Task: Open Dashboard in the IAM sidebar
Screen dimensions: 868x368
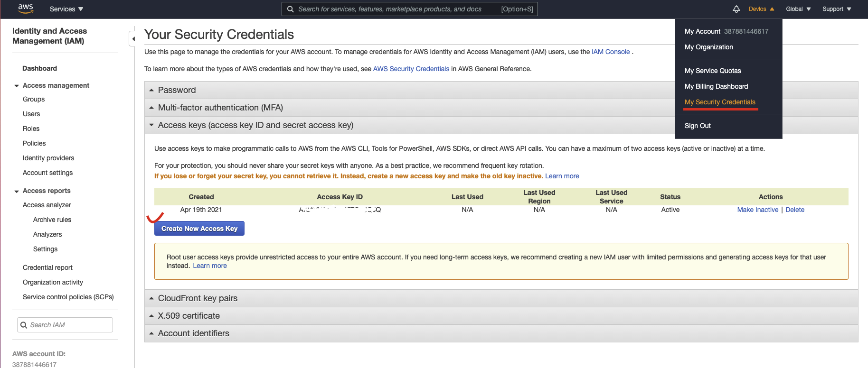Action: point(40,68)
